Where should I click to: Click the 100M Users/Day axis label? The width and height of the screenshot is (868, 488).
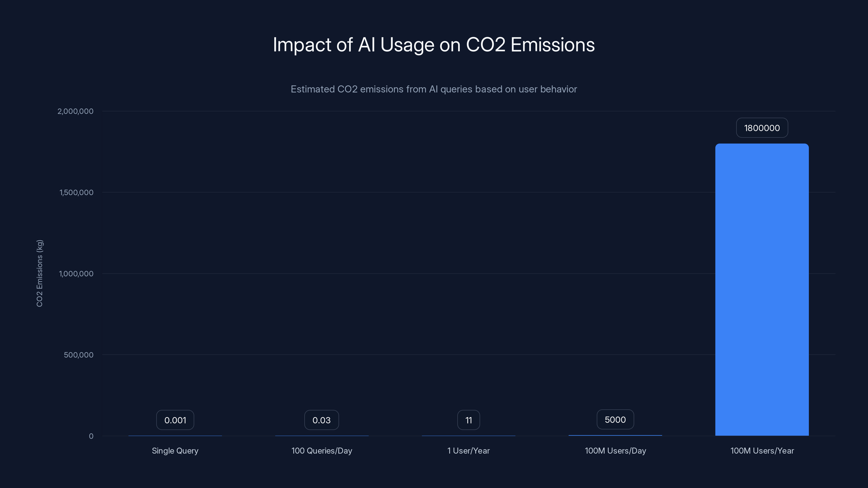coord(615,451)
